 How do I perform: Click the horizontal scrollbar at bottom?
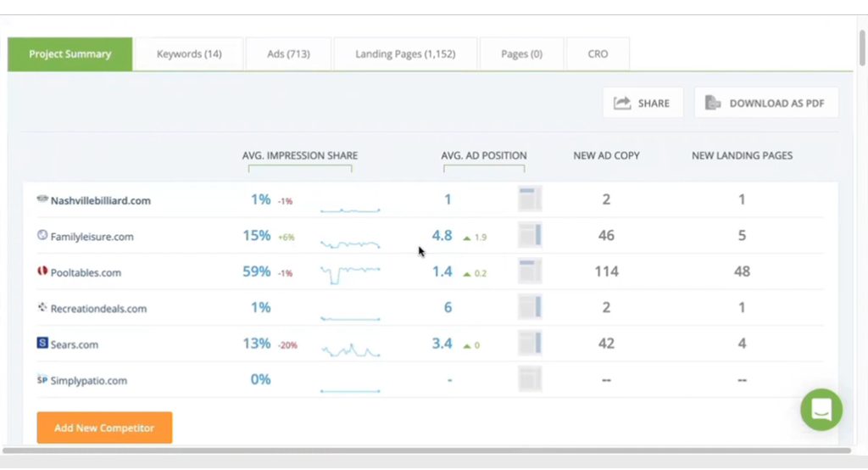point(427,450)
